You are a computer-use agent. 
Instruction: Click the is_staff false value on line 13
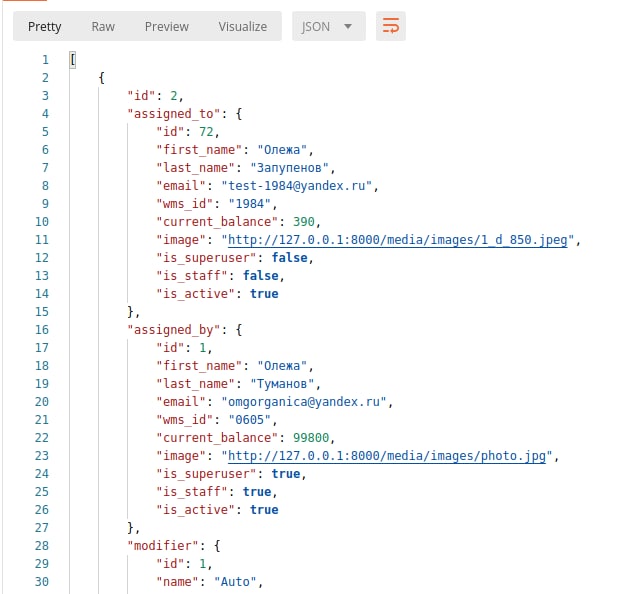point(261,276)
